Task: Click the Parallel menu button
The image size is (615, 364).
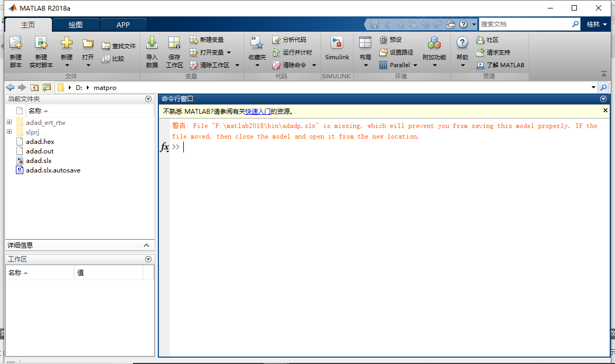Action: click(398, 65)
